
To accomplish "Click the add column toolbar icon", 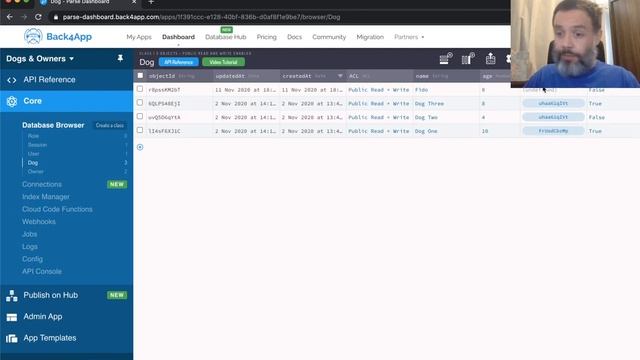I will point(468,58).
